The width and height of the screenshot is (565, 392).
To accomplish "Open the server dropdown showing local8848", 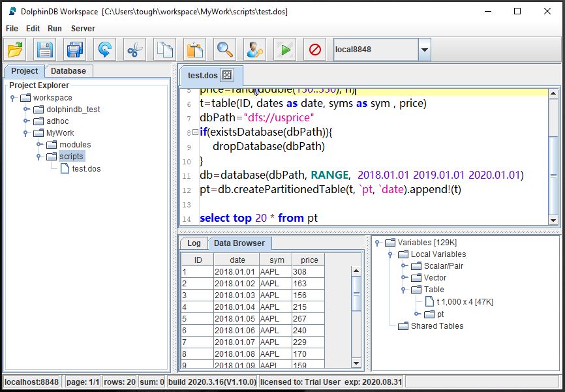I will pyautogui.click(x=425, y=50).
